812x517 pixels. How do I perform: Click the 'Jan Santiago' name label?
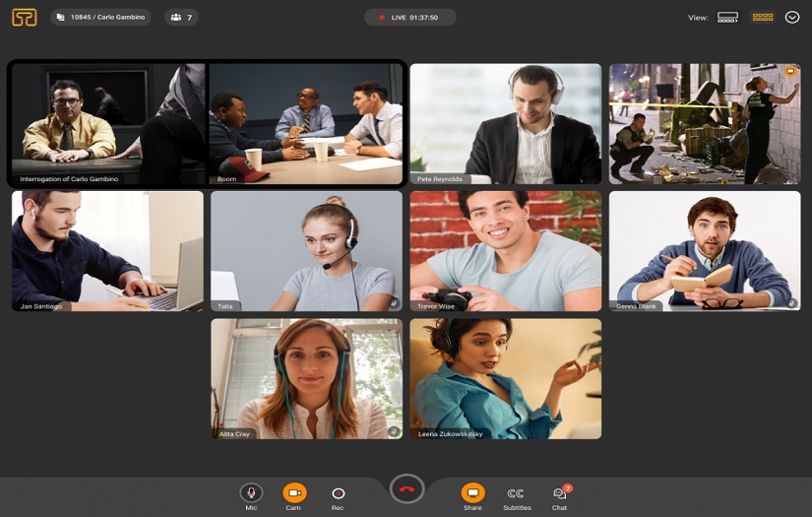(x=40, y=306)
